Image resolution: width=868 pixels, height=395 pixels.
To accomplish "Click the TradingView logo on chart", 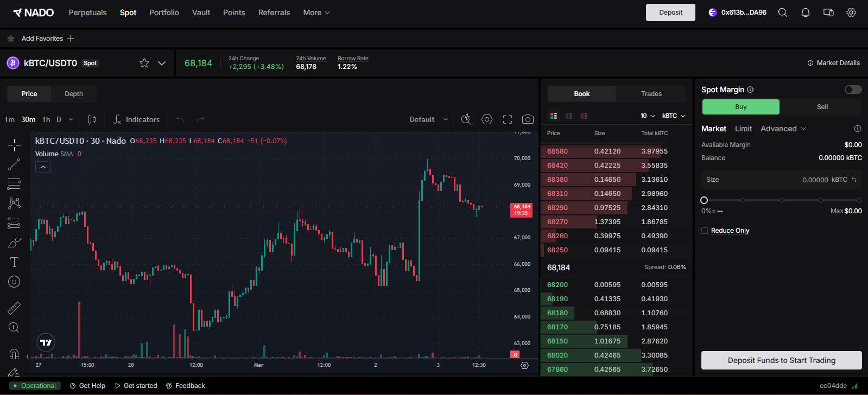I will 46,342.
